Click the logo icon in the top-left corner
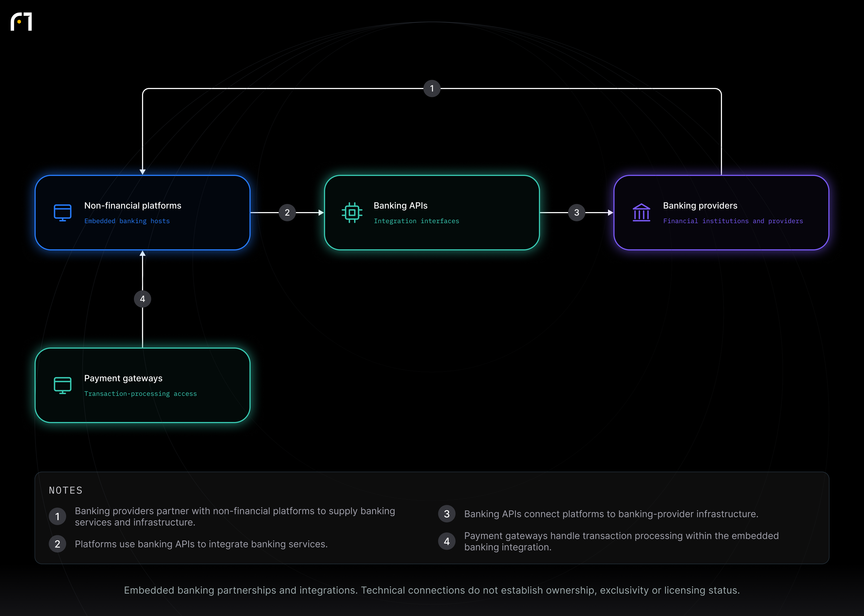 point(21,22)
